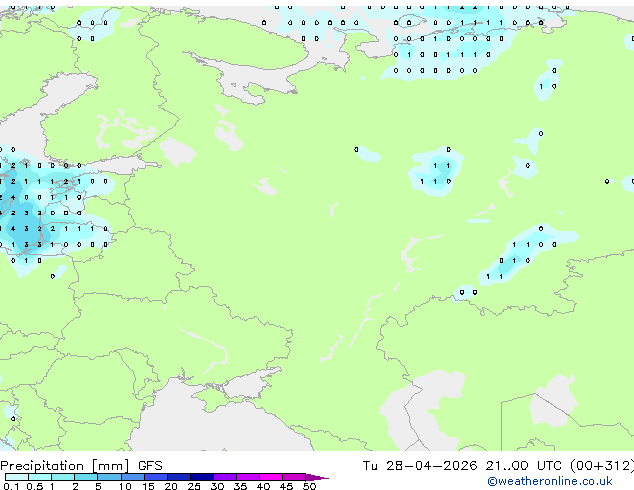Click the '0.1' legend scale label

coord(11,486)
